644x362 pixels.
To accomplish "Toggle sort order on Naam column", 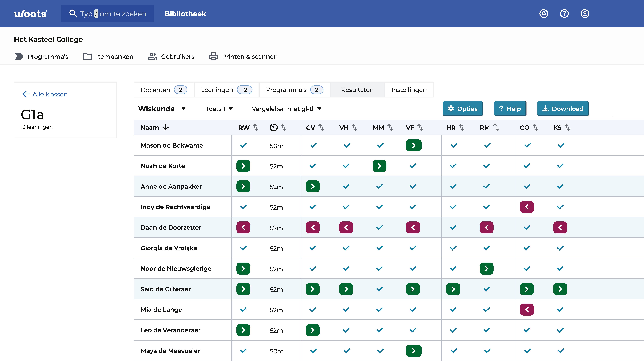I will point(166,127).
